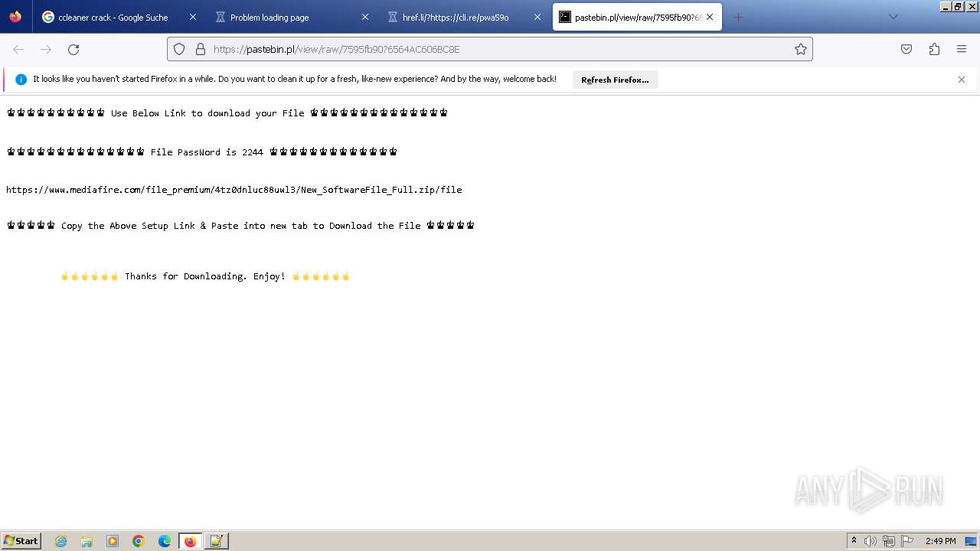The width and height of the screenshot is (980, 551).
Task: Go forward one page
Action: click(46, 49)
